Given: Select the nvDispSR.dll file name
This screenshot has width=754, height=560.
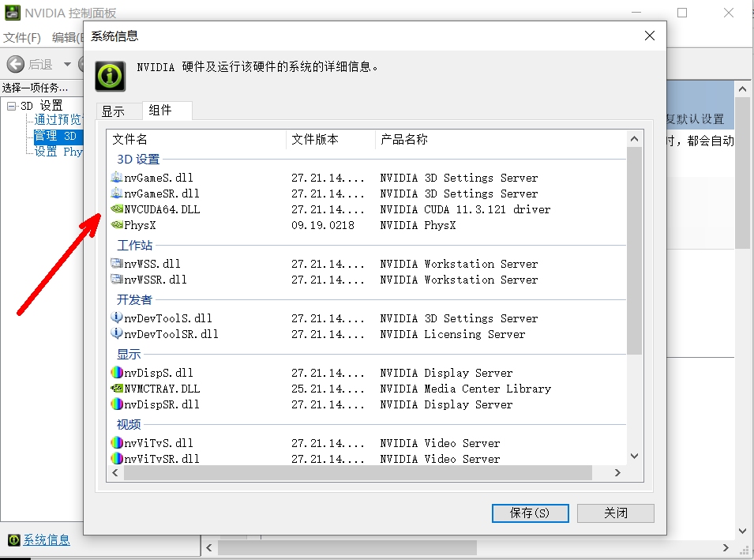Looking at the screenshot, I should [162, 404].
